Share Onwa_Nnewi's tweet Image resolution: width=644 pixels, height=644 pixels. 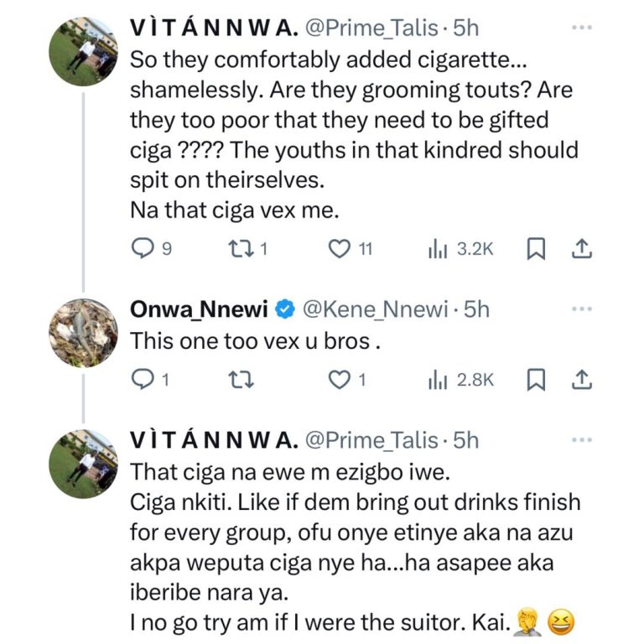(x=582, y=380)
